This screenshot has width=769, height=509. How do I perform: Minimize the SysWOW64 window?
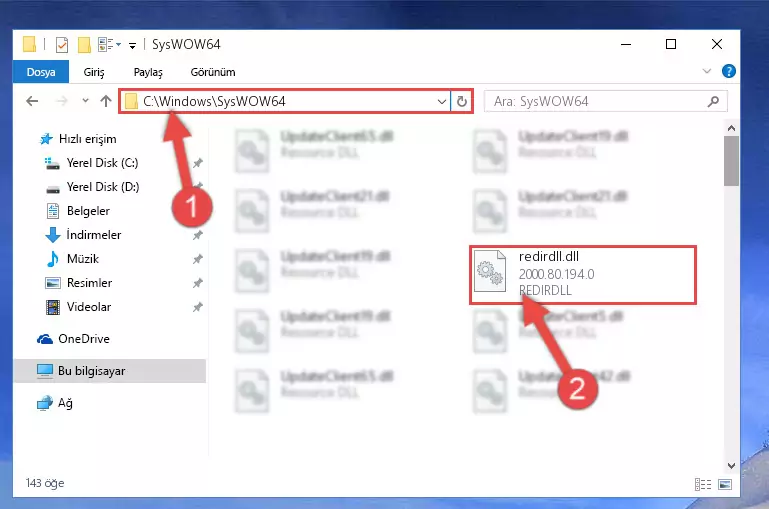[626, 45]
